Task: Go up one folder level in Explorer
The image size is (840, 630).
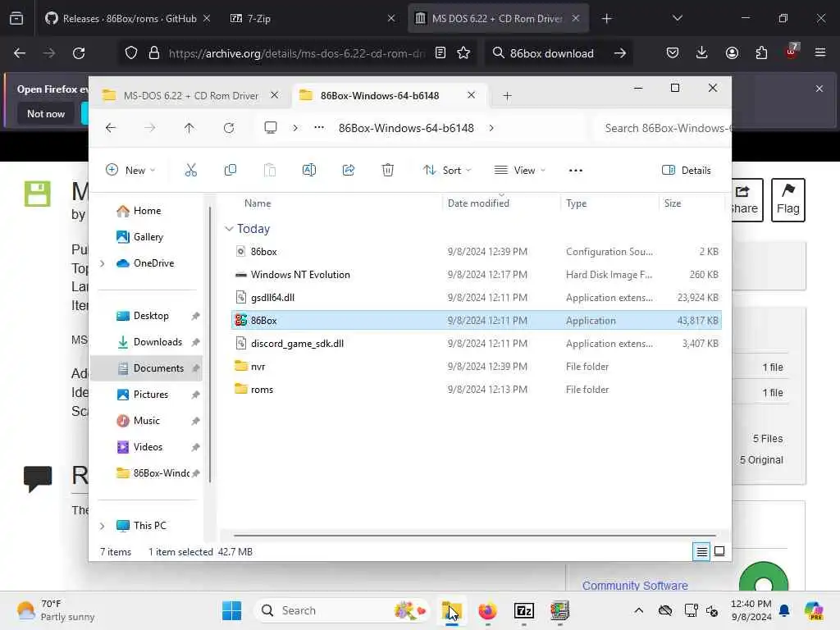Action: point(189,128)
